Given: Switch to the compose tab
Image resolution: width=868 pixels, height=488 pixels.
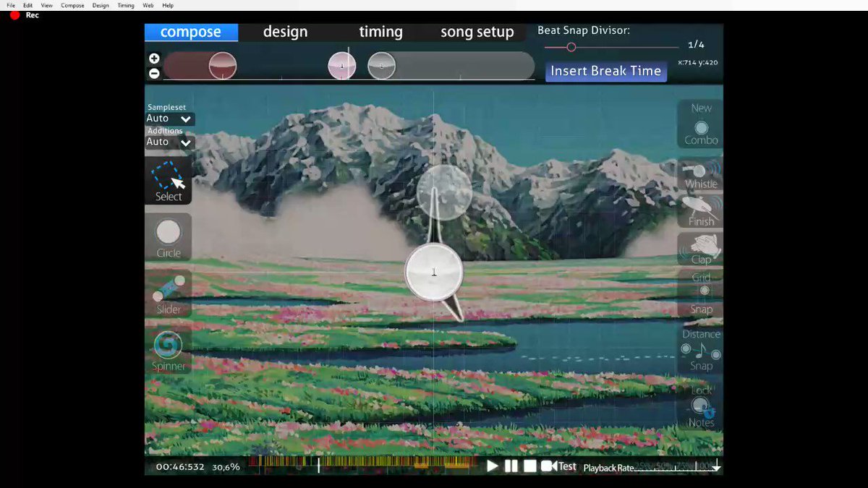Looking at the screenshot, I should point(191,32).
